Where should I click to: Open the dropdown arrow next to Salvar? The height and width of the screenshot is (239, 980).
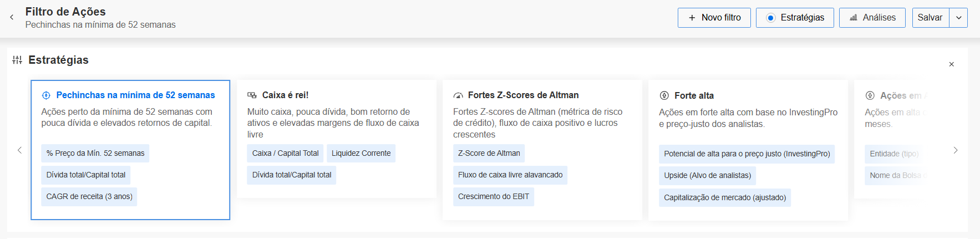(x=958, y=18)
